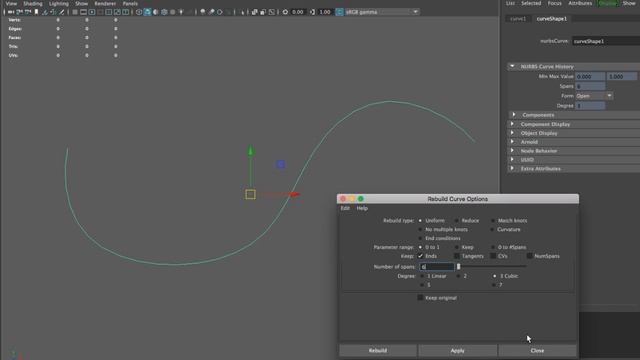
Task: Open the Form dropdown set to Open
Action: point(594,96)
